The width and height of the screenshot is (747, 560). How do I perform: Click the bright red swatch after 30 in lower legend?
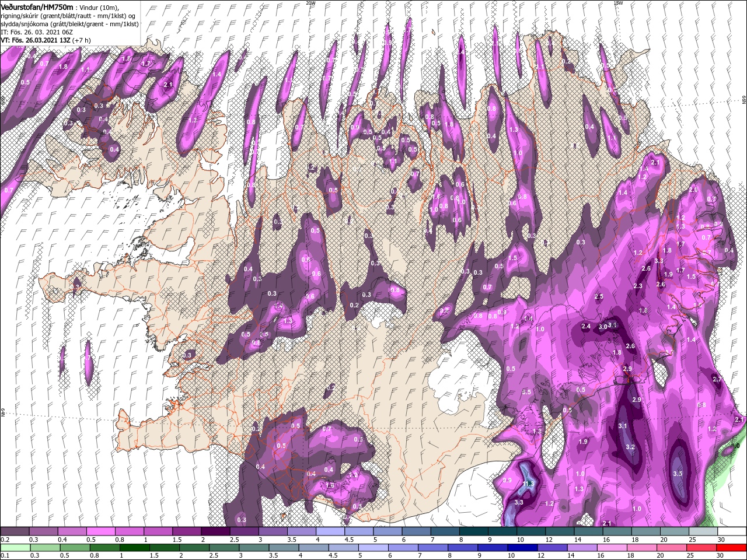(x=731, y=548)
